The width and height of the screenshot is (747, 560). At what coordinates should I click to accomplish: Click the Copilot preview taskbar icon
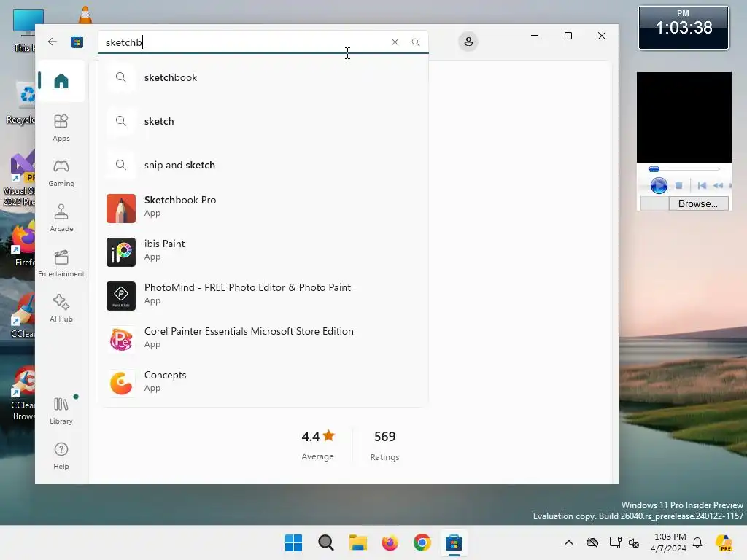coord(724,542)
